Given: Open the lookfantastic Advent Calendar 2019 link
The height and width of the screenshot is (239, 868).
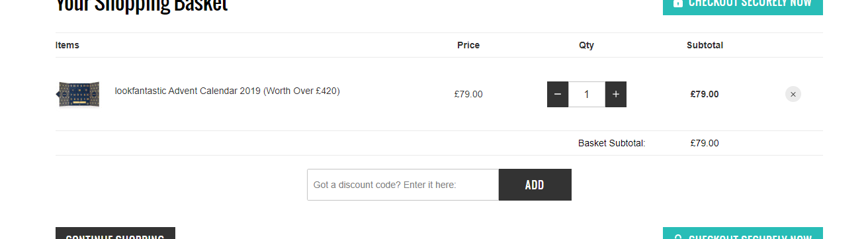Looking at the screenshot, I should 227,91.
